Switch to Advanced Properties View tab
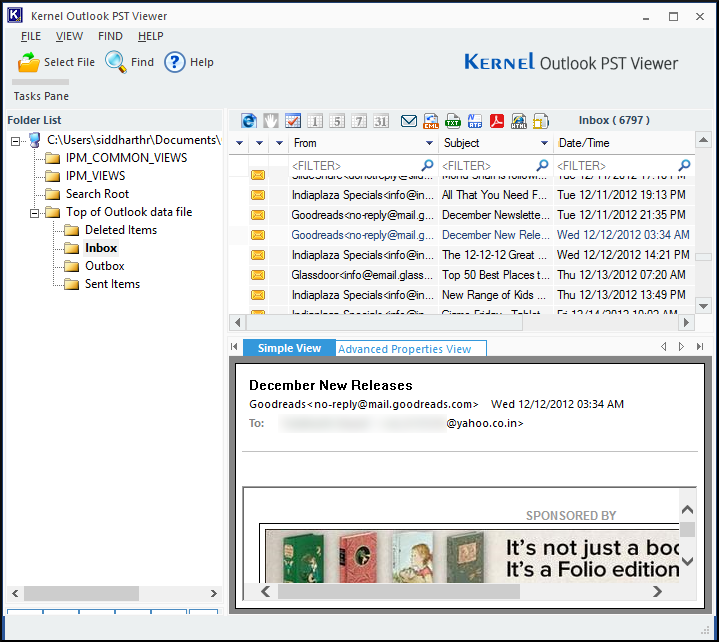 coord(411,349)
